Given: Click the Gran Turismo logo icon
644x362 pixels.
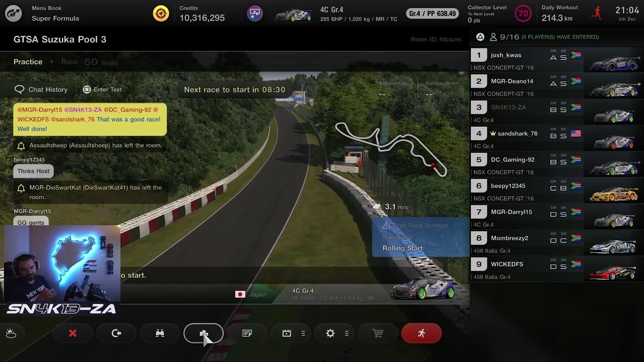Looking at the screenshot, I should pos(14,14).
